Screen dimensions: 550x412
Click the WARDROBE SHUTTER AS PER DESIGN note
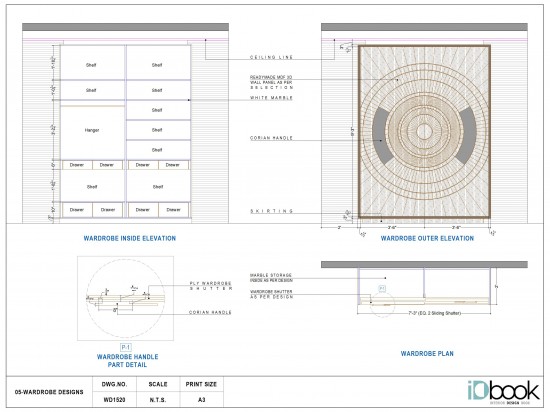[271, 294]
